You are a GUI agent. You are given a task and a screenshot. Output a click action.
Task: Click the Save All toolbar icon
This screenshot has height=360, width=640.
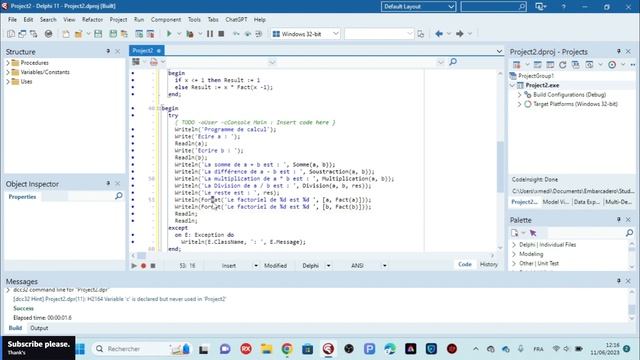coord(113,34)
